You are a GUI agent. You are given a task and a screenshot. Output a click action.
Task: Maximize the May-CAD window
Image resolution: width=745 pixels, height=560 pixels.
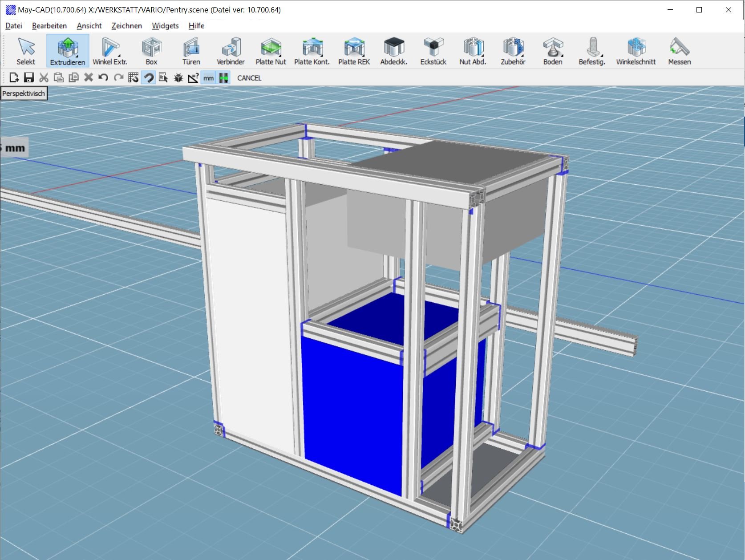click(699, 10)
